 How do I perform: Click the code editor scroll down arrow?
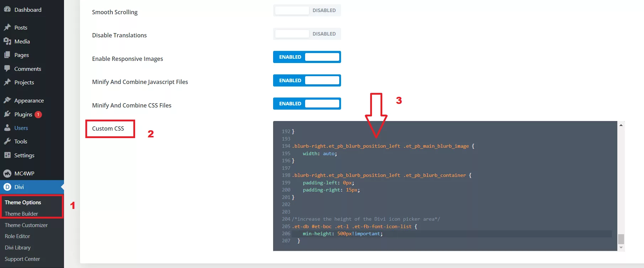click(621, 248)
